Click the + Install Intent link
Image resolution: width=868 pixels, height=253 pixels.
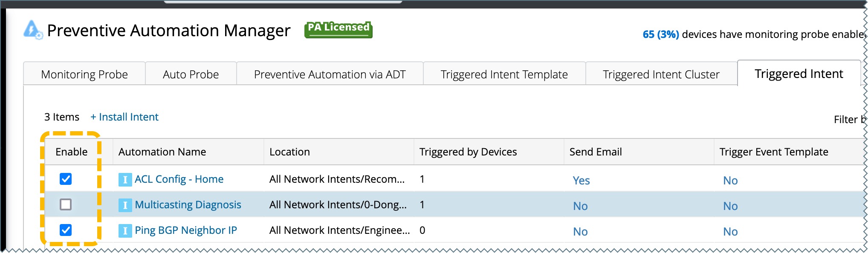coord(124,117)
